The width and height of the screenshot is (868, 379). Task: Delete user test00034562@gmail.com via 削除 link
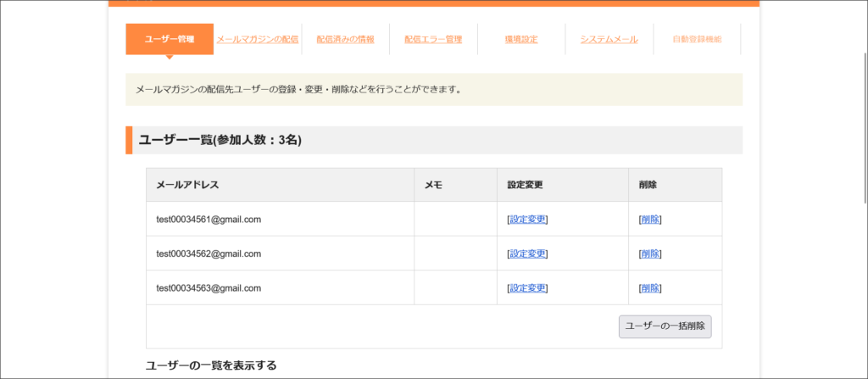click(x=650, y=254)
